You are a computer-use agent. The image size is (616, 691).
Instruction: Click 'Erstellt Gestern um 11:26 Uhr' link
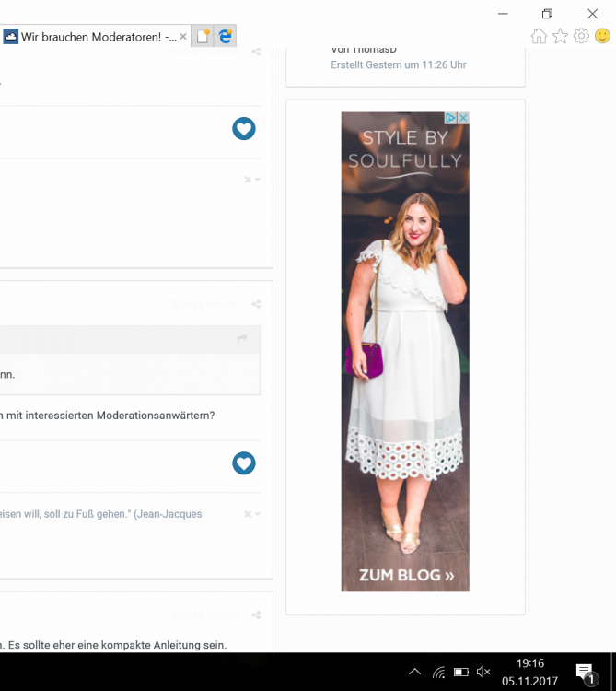coord(398,65)
